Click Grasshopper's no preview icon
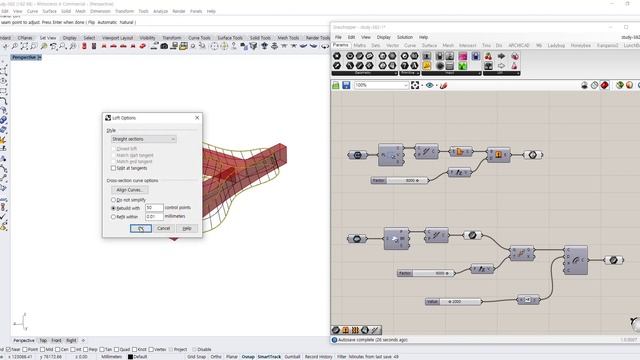The height and width of the screenshot is (360, 640). coord(584,85)
